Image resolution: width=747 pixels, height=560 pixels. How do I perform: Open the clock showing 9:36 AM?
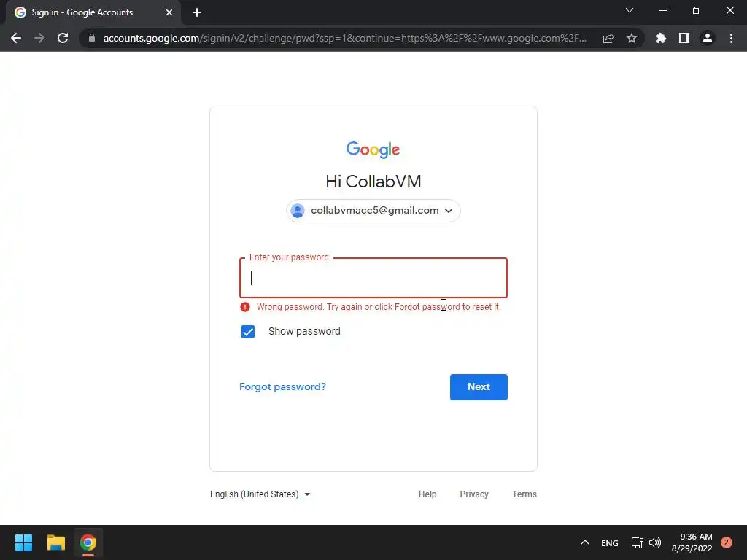click(692, 542)
